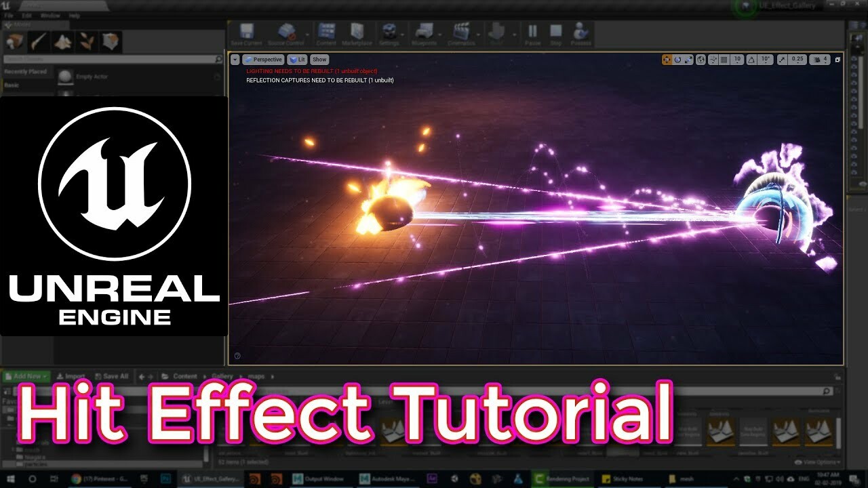Screen dimensions: 868x488
Task: Open the Windows Start button
Action: point(9,479)
